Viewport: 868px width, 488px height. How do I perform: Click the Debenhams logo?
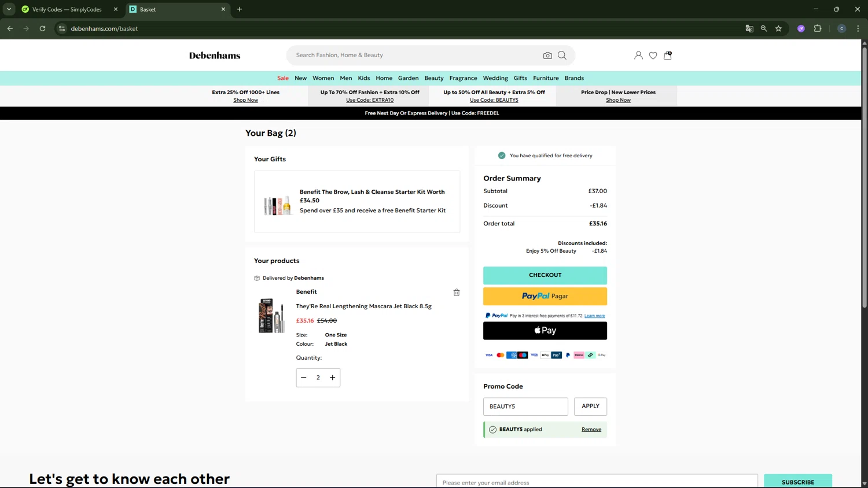point(215,56)
